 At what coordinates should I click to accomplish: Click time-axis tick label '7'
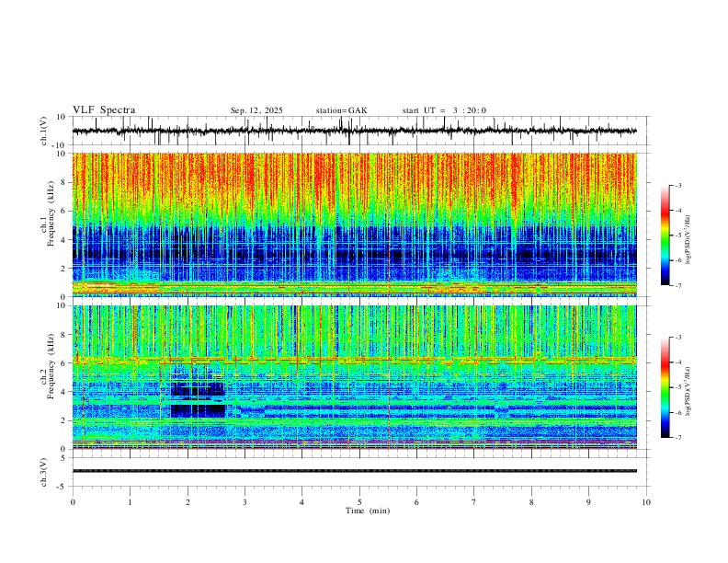[x=474, y=502]
